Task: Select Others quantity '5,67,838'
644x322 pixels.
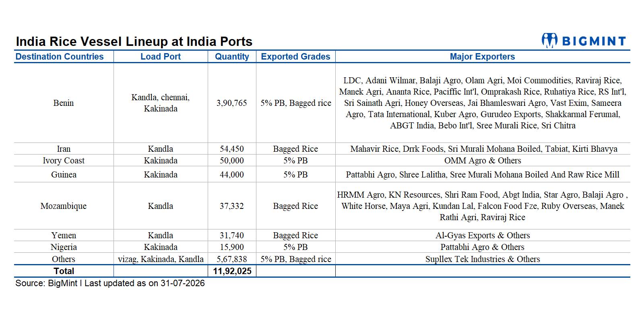Action: point(232,259)
